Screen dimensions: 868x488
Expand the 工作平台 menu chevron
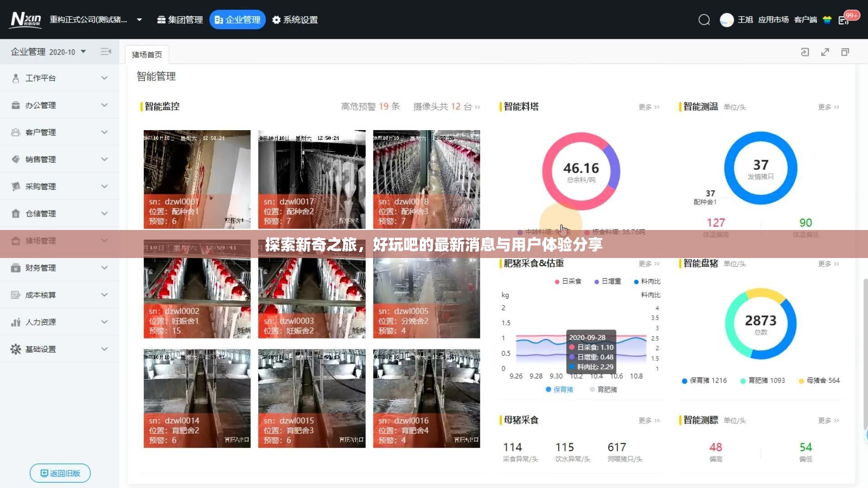click(x=104, y=78)
